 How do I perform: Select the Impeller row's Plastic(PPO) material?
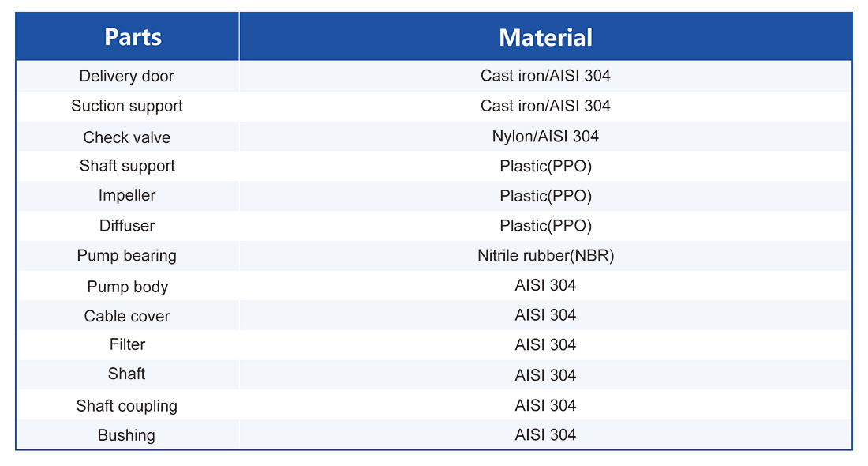[x=545, y=196]
